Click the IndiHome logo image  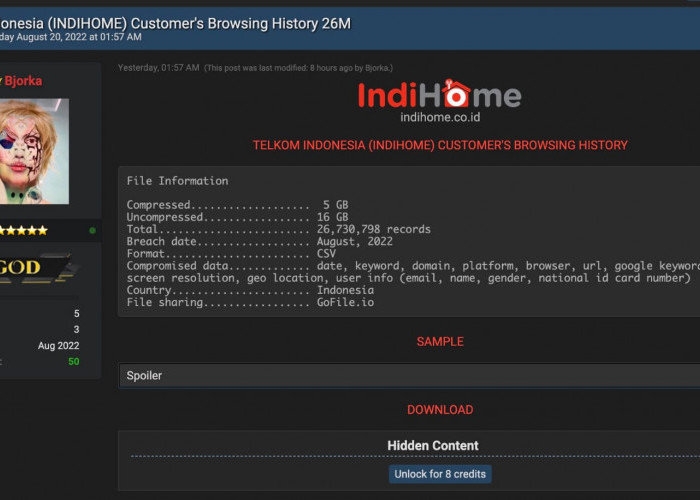coord(440,94)
